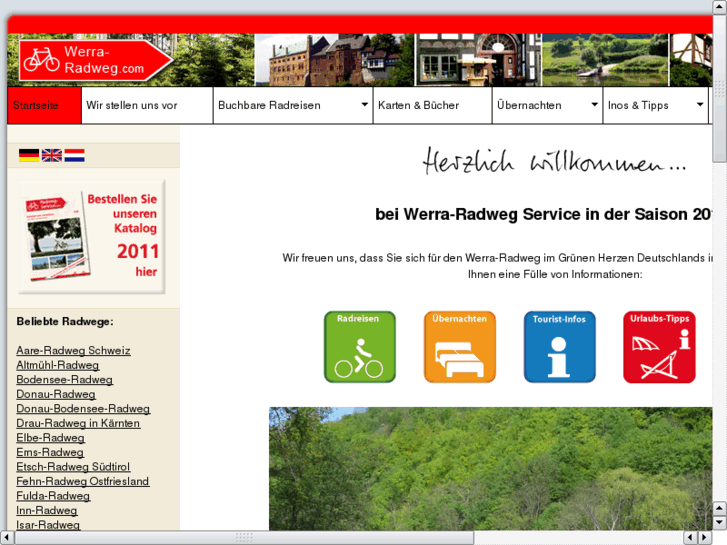Image resolution: width=727 pixels, height=545 pixels.
Task: Open the Inn-Radweg link
Action: click(46, 510)
